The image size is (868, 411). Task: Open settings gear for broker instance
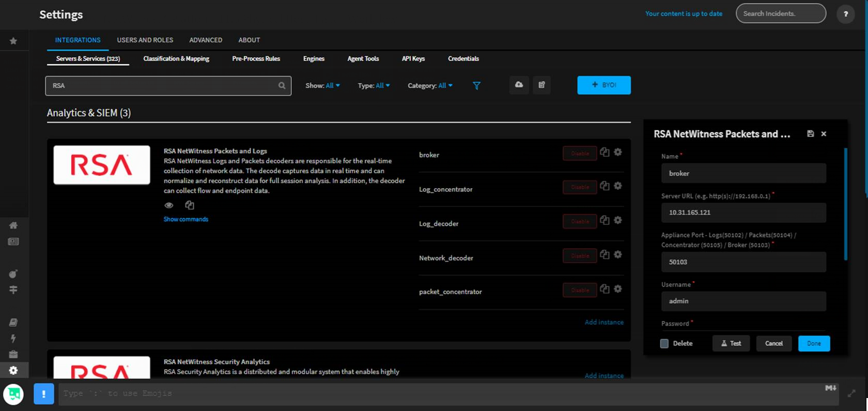618,153
